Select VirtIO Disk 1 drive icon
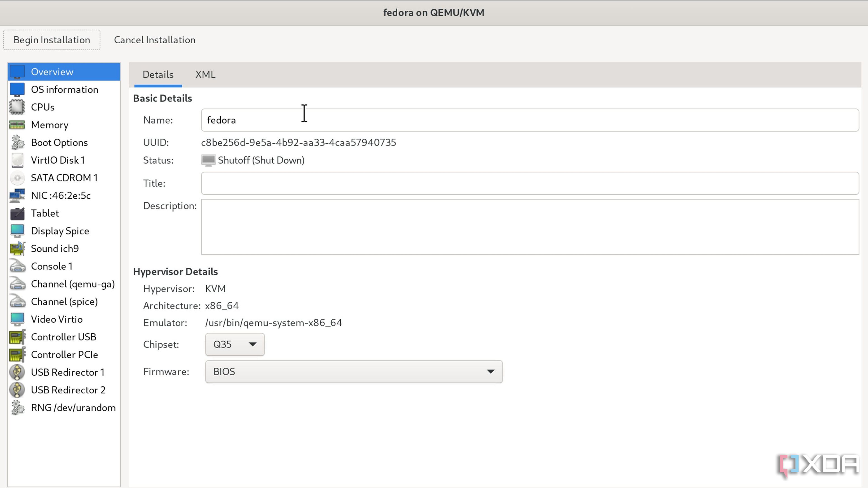This screenshot has width=868, height=488. click(17, 160)
